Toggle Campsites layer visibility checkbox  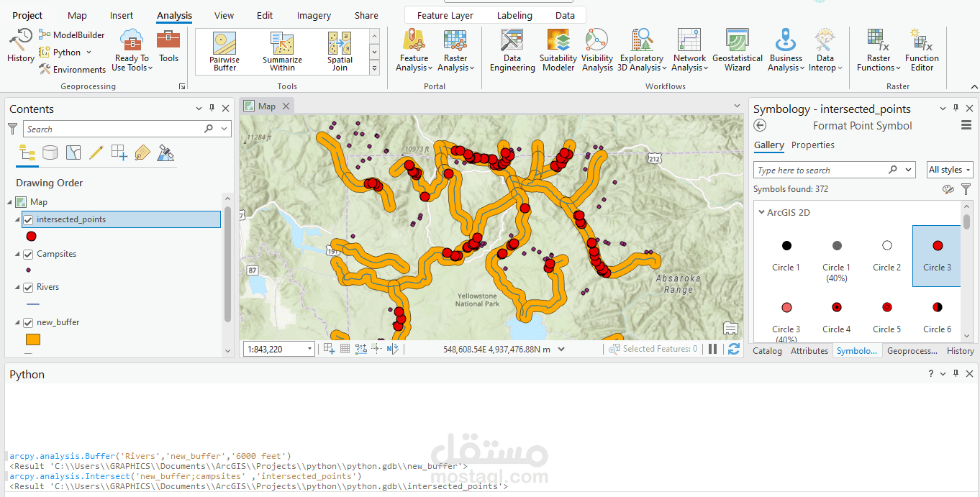pyautogui.click(x=28, y=254)
